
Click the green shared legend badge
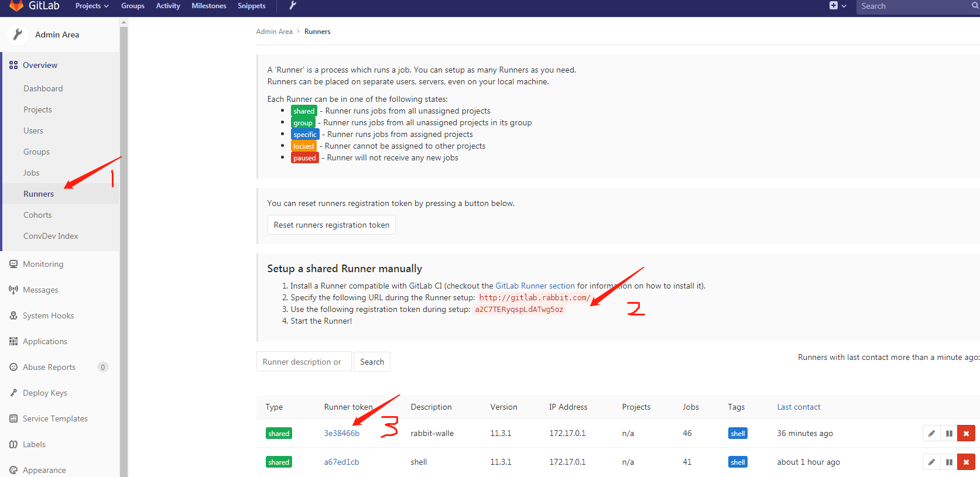[304, 111]
